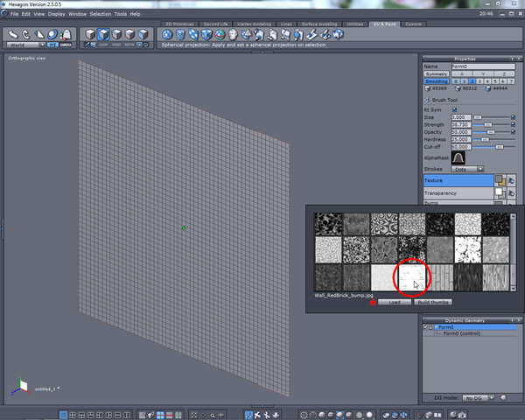Click the spherical projection tool icon
The image size is (525, 420).
166,35
